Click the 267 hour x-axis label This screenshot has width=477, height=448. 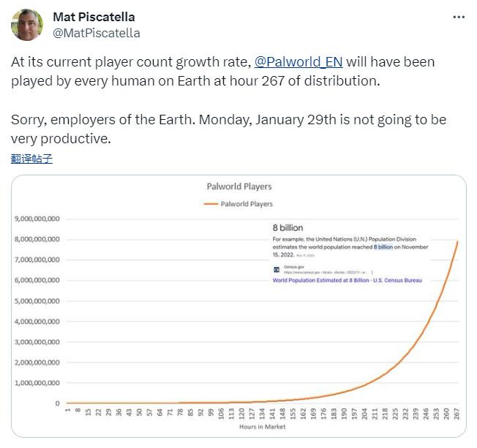[x=457, y=414]
